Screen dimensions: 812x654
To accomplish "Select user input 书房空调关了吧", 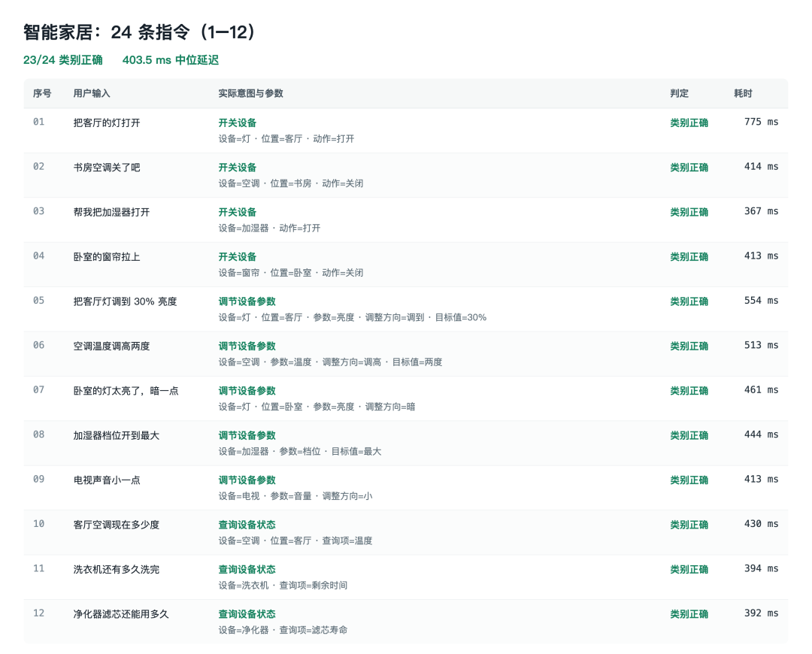I will point(107,167).
